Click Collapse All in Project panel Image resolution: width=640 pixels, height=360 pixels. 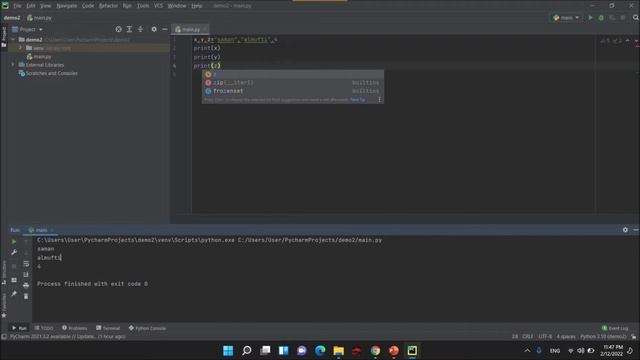(x=140, y=29)
